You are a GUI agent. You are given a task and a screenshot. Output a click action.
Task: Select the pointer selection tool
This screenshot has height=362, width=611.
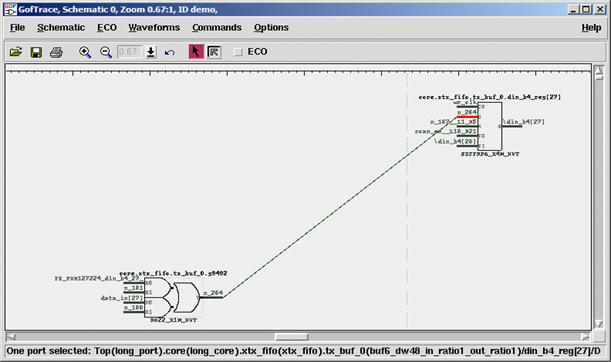click(196, 51)
